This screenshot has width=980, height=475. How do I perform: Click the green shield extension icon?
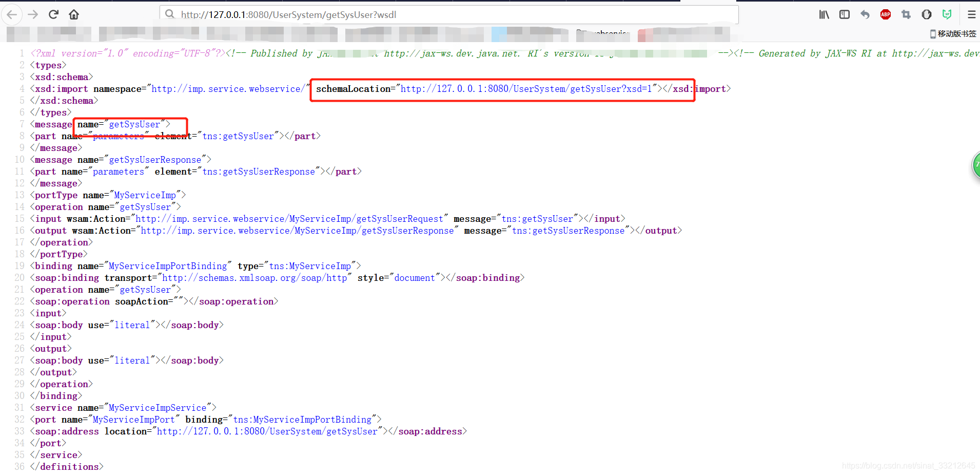click(x=947, y=14)
